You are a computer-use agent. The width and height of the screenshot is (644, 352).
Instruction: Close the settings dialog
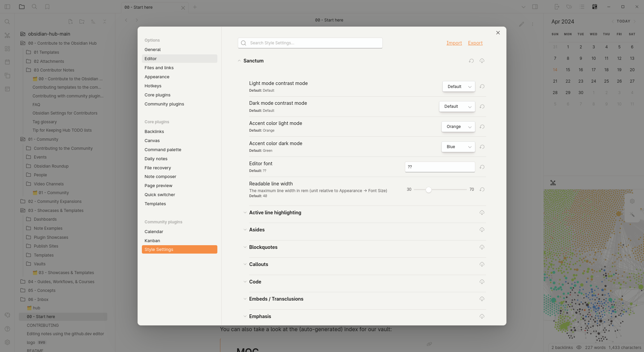(498, 33)
